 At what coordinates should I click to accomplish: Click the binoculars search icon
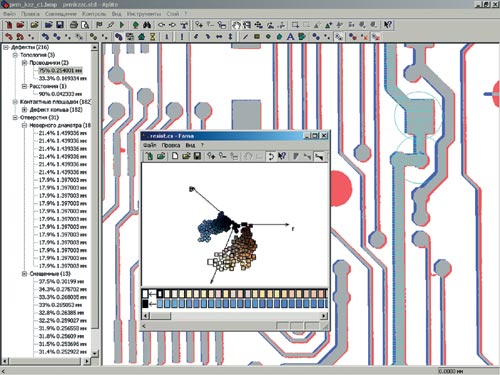point(147,25)
